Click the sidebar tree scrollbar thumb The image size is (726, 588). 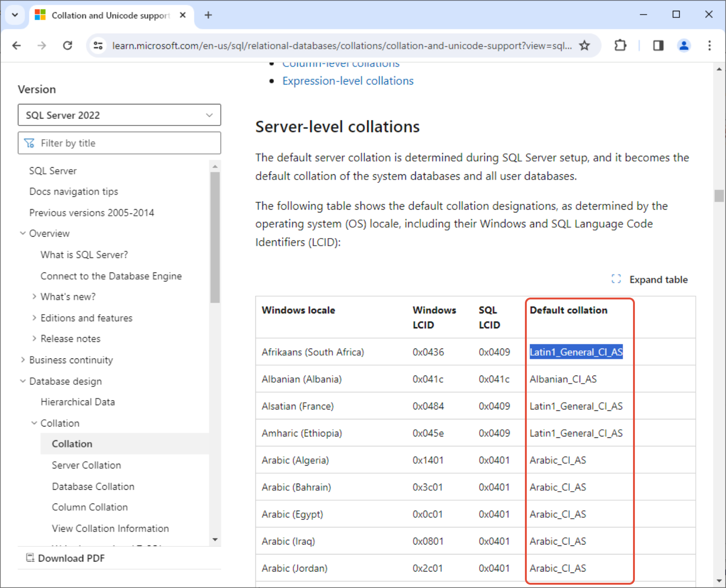(215, 237)
